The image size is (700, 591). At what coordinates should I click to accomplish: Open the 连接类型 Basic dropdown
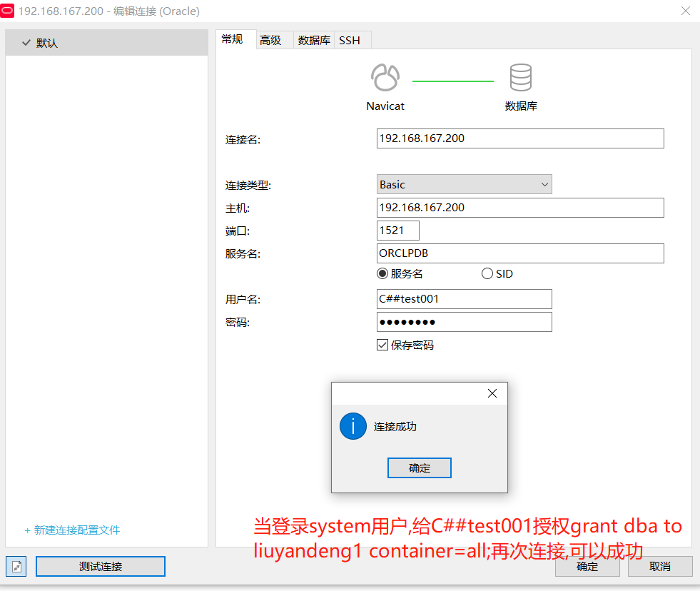[x=465, y=184]
